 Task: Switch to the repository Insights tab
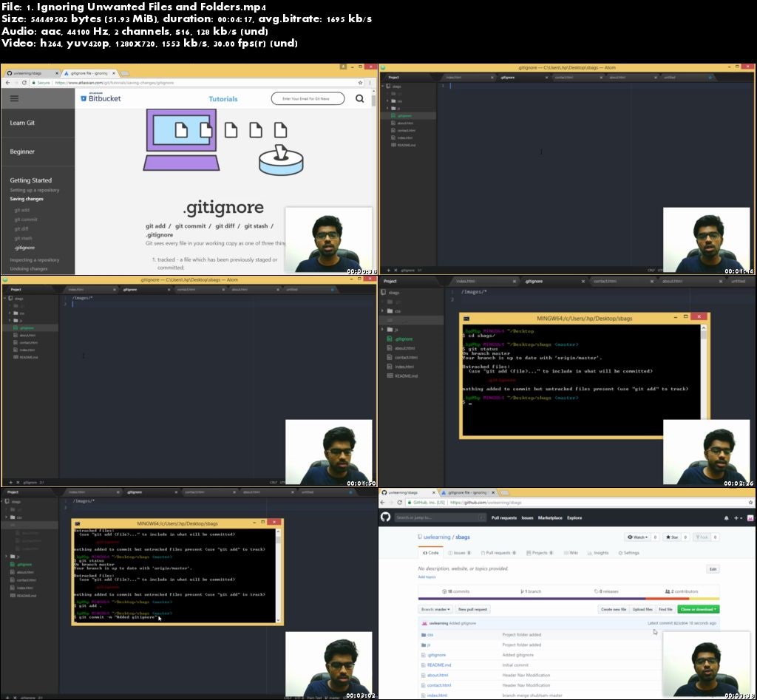[x=599, y=553]
